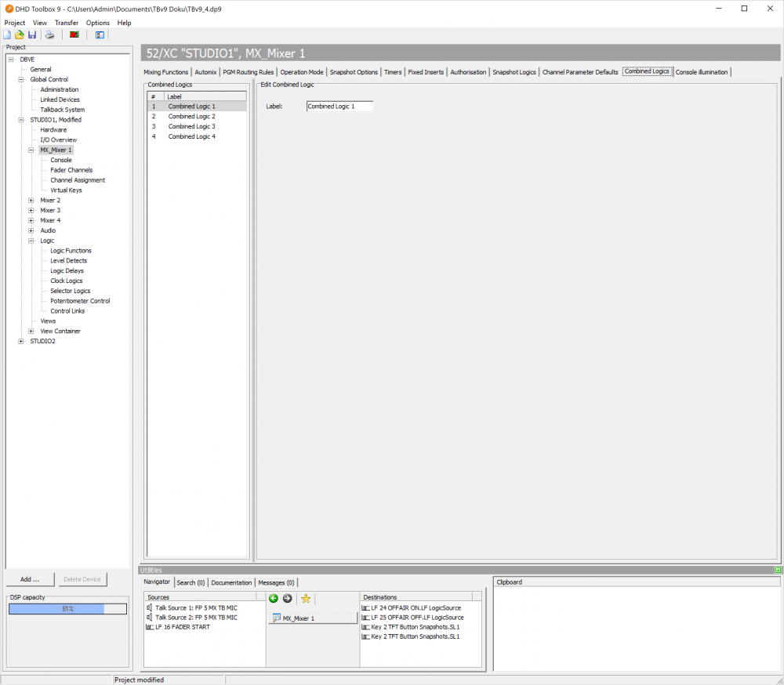Click the Delete Device button

point(82,579)
